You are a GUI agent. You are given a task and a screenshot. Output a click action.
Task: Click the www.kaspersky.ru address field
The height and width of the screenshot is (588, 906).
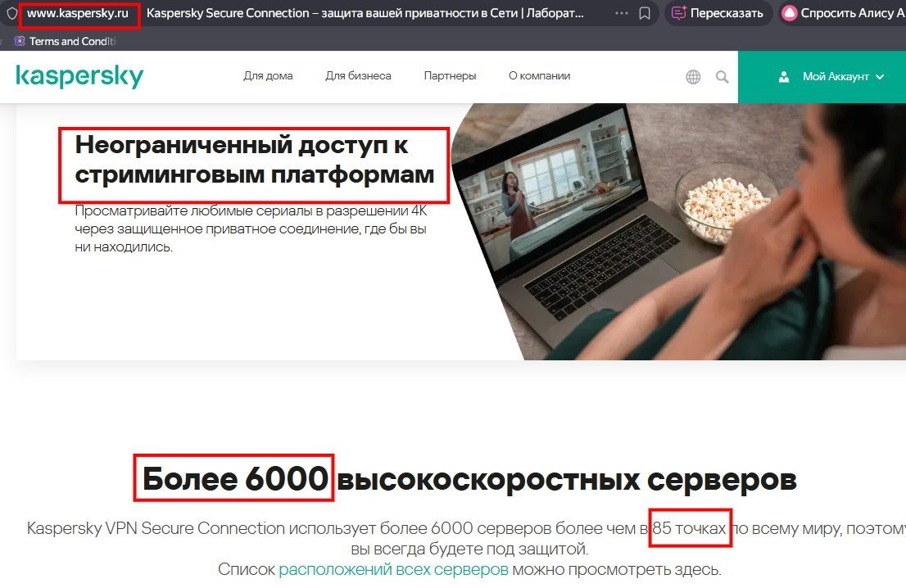[78, 13]
